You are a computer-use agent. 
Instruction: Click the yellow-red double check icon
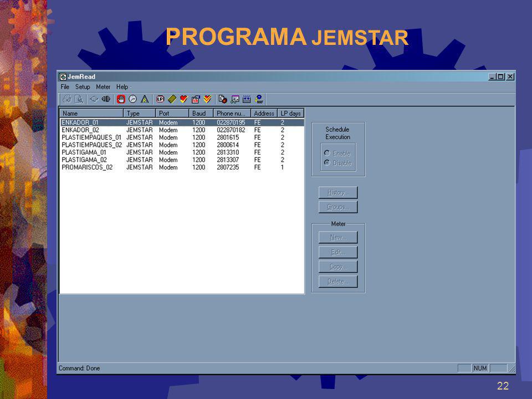(208, 99)
